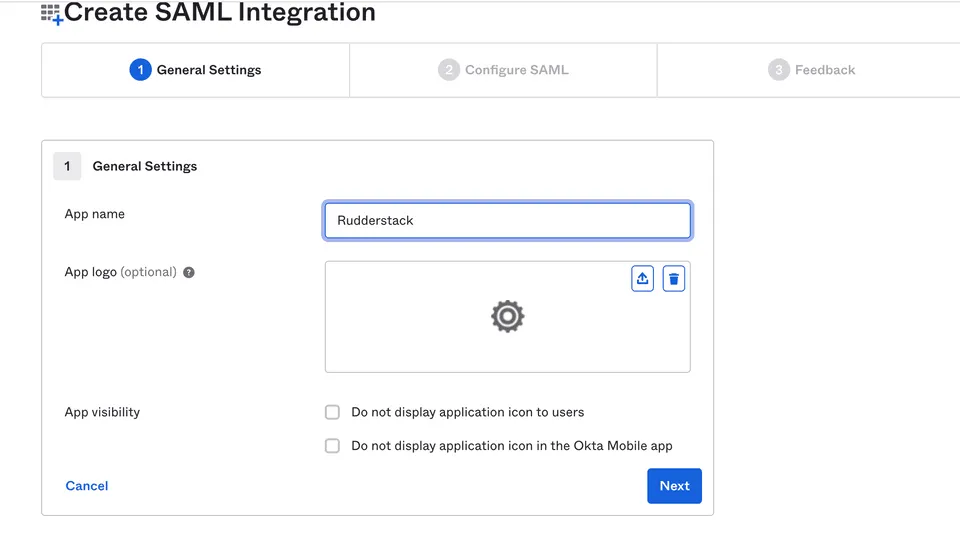This screenshot has height=557, width=960.
Task: Click the numbered General Settings section header
Action: coord(125,166)
